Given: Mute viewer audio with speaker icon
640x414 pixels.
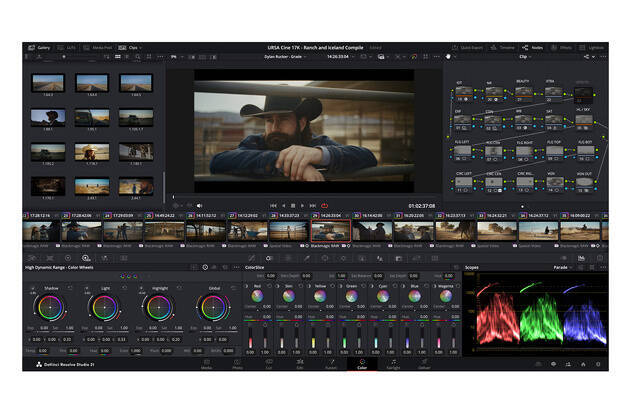Looking at the screenshot, I should coord(199,205).
